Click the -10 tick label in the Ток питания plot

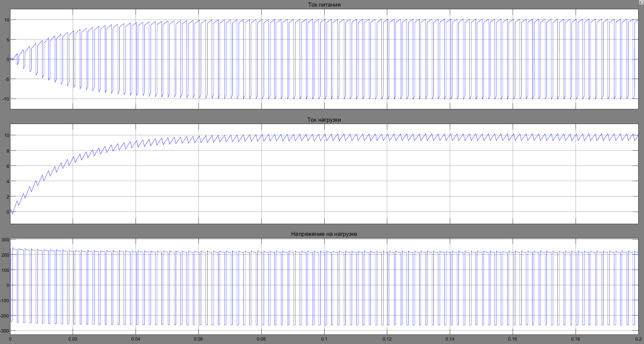pyautogui.click(x=6, y=99)
